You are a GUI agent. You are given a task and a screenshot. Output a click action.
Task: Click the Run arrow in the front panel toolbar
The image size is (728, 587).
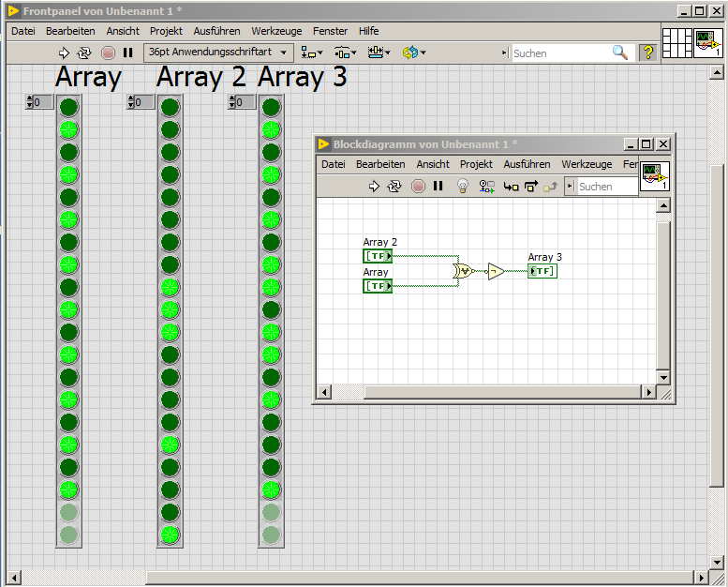click(x=65, y=53)
